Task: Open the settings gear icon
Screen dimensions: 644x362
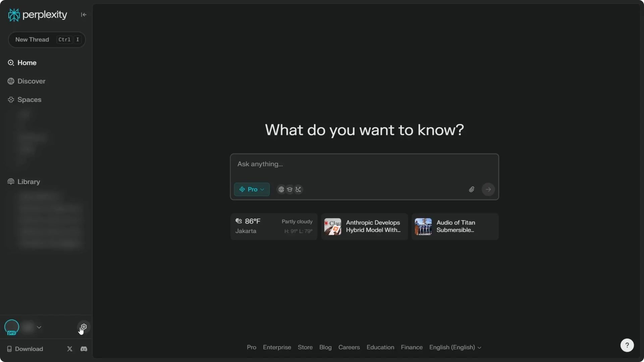Action: coord(84,326)
